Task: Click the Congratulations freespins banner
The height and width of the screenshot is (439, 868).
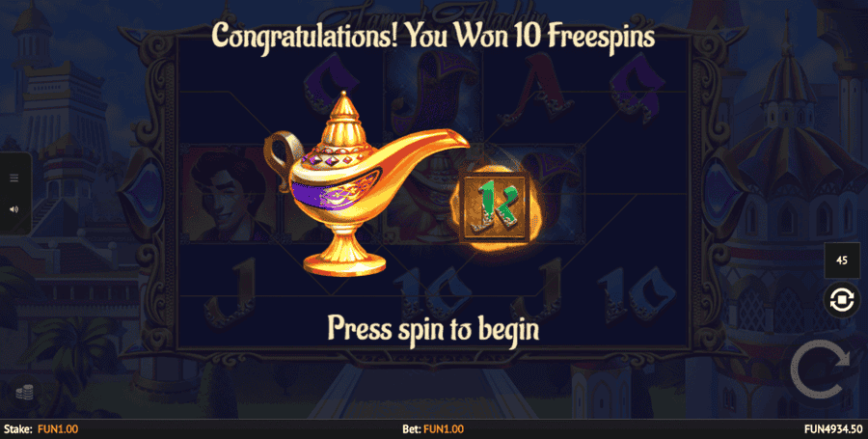Action: click(433, 37)
